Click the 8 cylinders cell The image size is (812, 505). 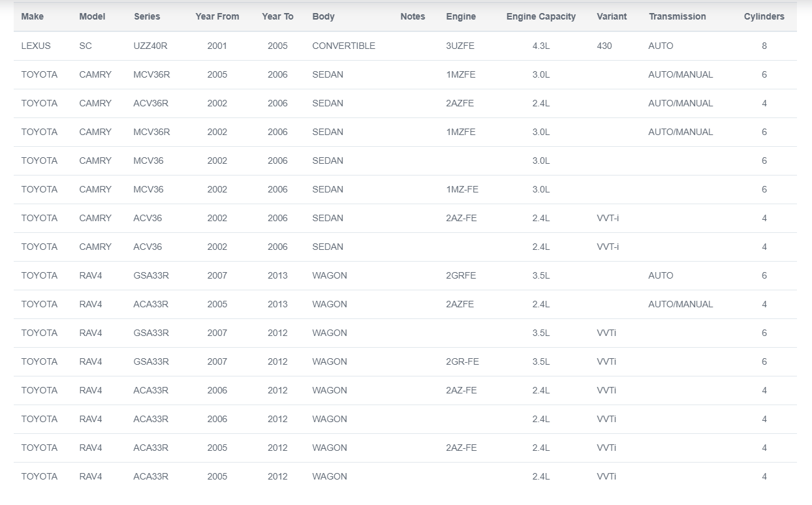(x=764, y=46)
